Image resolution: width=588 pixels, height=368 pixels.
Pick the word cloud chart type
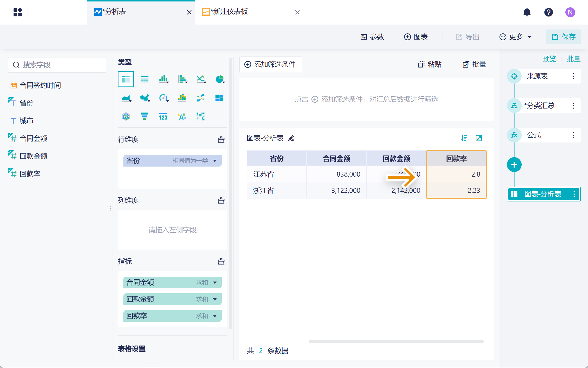(x=182, y=116)
